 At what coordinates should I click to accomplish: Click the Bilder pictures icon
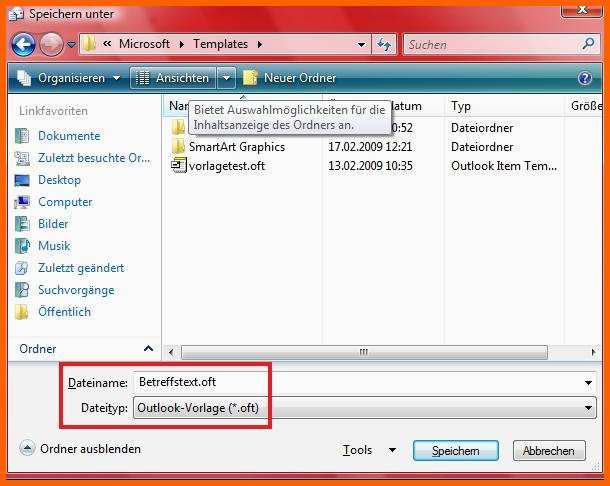click(22, 224)
